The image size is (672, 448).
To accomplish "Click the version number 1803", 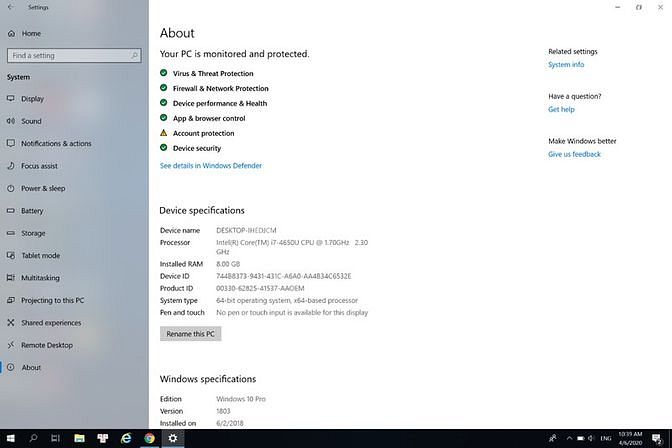I will [x=223, y=411].
